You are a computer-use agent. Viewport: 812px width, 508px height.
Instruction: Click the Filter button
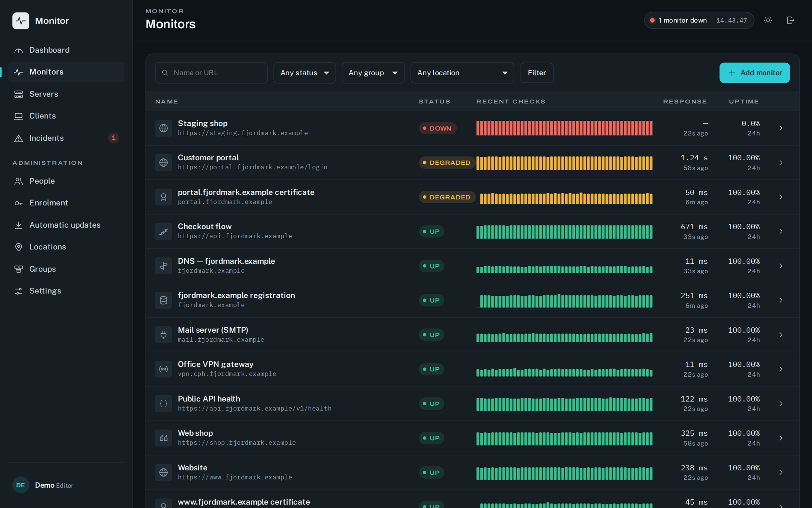click(536, 73)
